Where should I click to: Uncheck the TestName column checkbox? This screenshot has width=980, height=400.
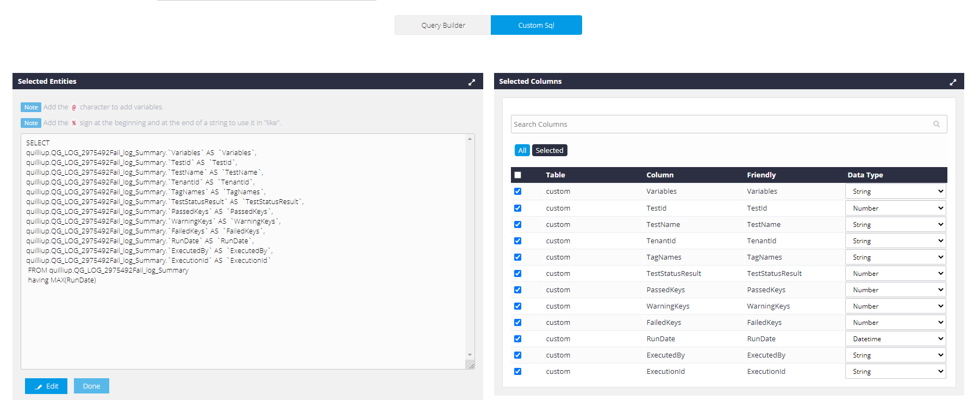[517, 224]
